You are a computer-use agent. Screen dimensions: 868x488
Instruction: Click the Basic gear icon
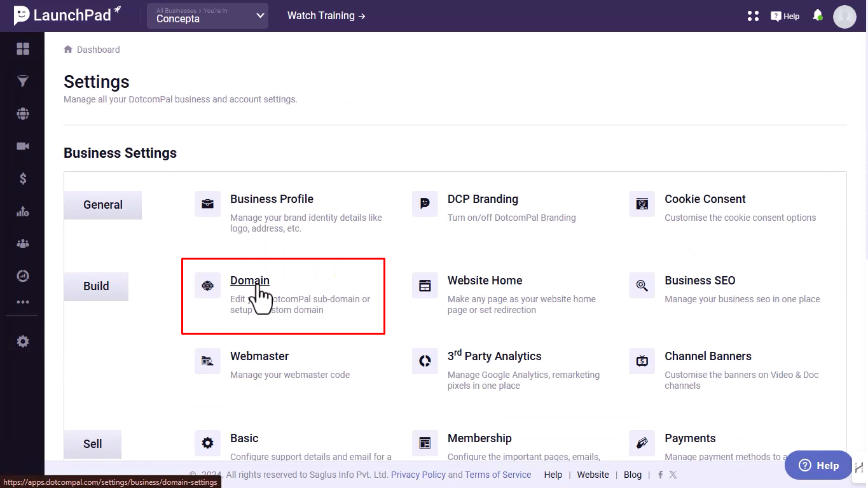pyautogui.click(x=207, y=443)
